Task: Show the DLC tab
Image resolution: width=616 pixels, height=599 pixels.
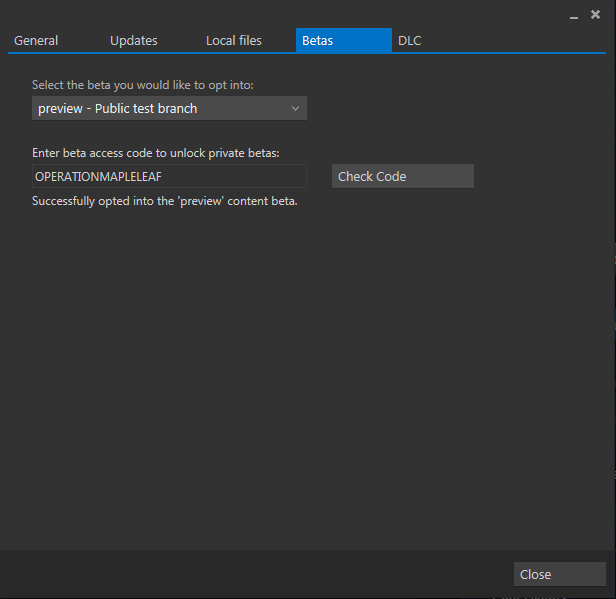Action: (410, 41)
